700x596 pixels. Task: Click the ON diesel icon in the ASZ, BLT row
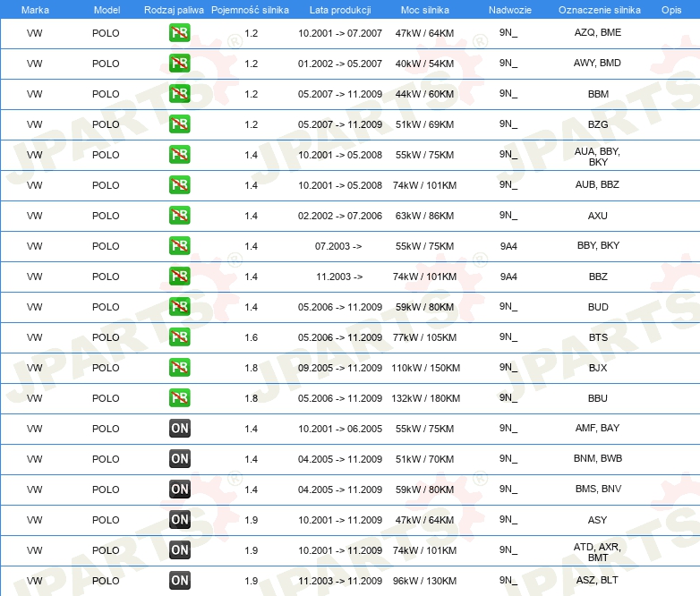179,581
